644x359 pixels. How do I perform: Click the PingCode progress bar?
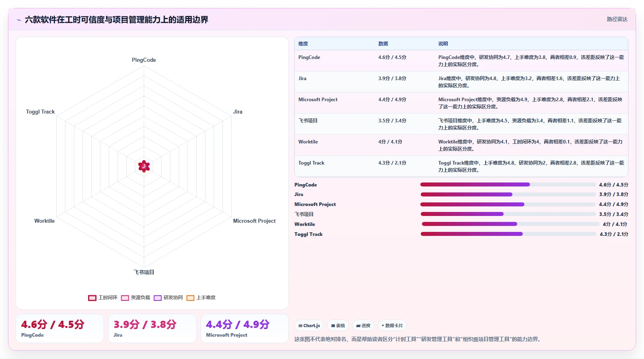coord(508,184)
